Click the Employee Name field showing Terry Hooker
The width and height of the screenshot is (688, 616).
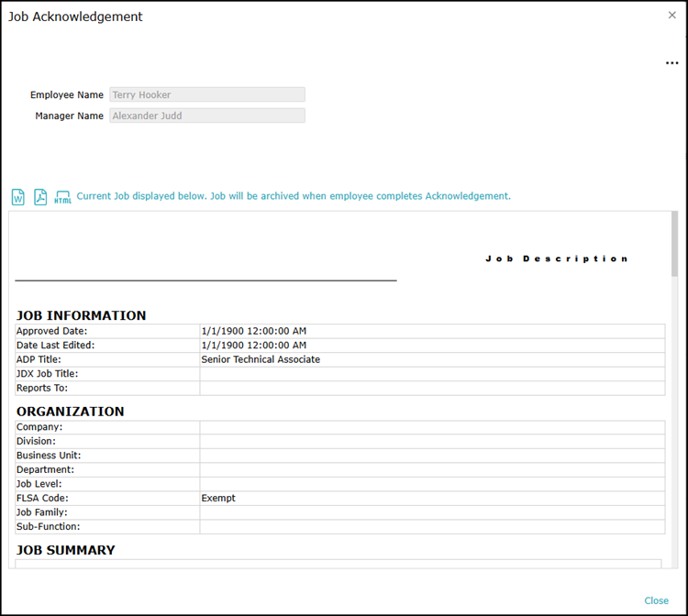207,94
